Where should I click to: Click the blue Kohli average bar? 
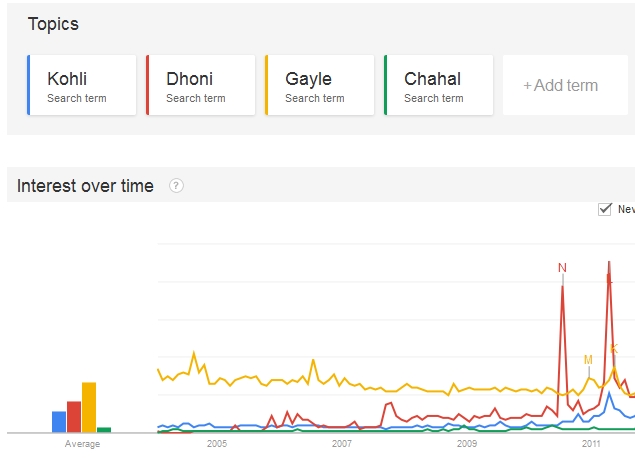[x=59, y=422]
